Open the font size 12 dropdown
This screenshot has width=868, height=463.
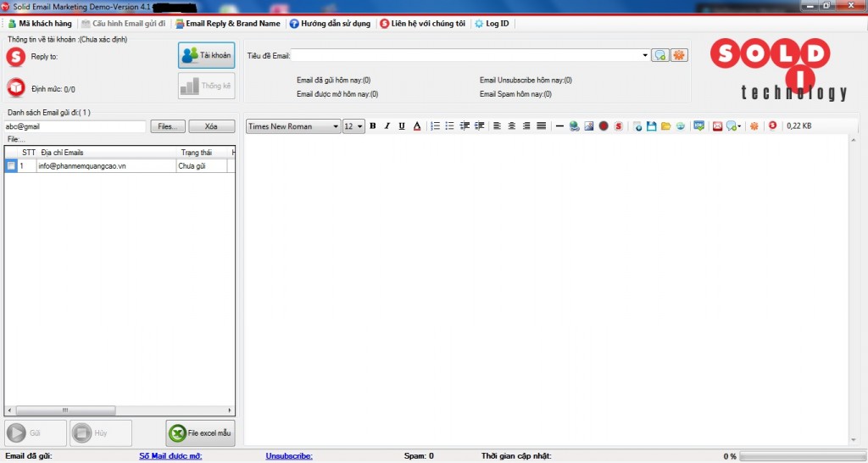[359, 126]
